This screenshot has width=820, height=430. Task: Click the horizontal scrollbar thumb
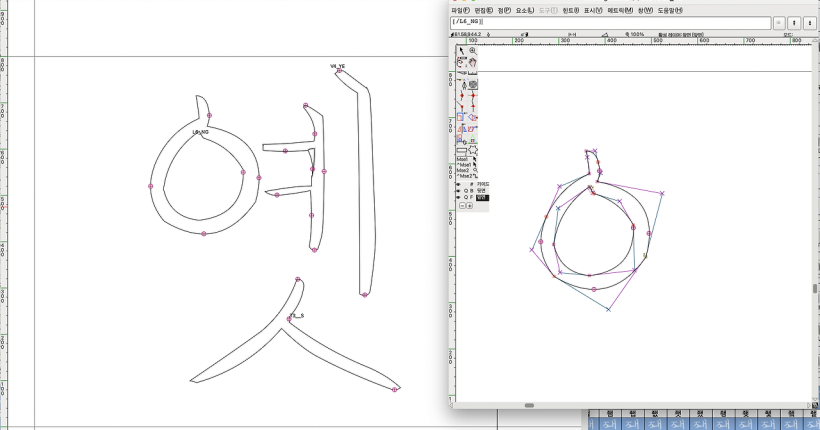[x=529, y=405]
